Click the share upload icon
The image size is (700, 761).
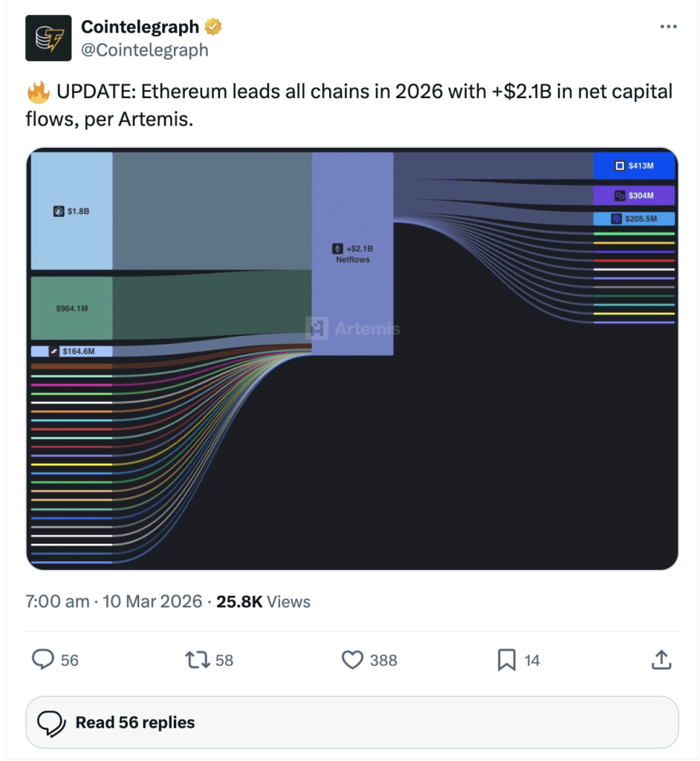coord(661,660)
